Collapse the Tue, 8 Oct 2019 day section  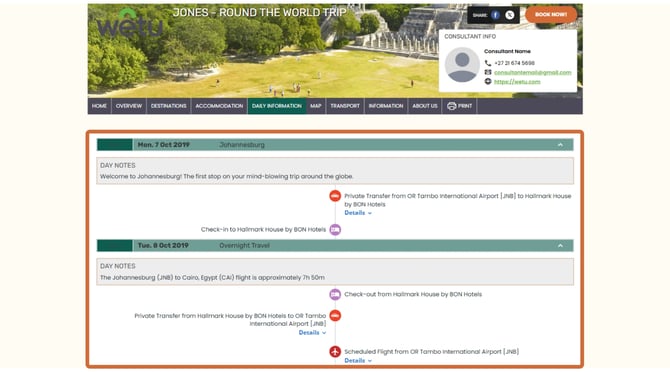point(560,246)
